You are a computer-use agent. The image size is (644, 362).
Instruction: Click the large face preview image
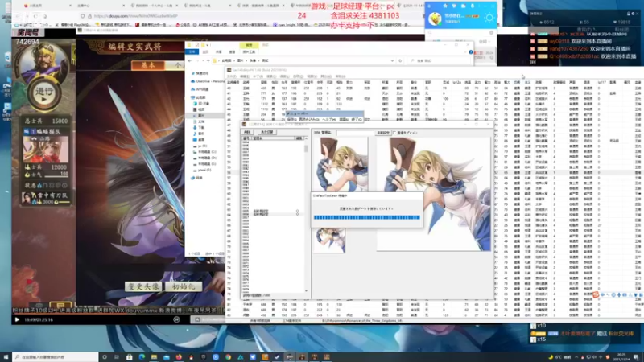434,194
